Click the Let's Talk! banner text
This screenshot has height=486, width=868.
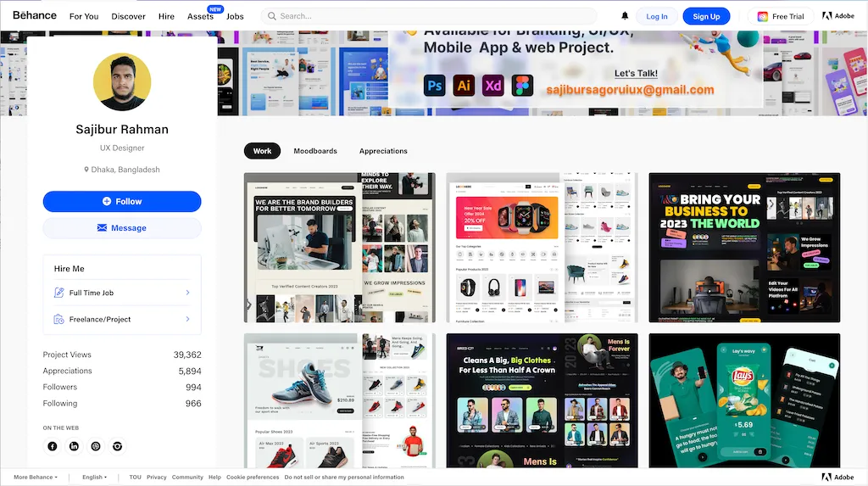coord(636,73)
